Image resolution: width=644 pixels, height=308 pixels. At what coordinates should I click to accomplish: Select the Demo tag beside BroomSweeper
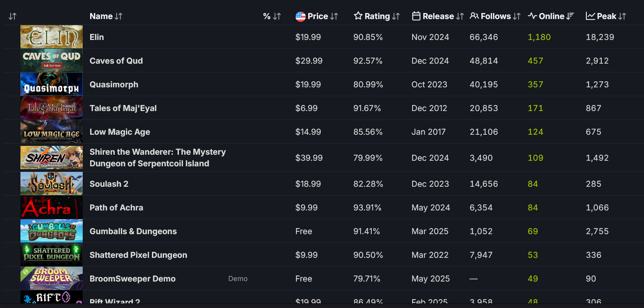click(x=238, y=279)
